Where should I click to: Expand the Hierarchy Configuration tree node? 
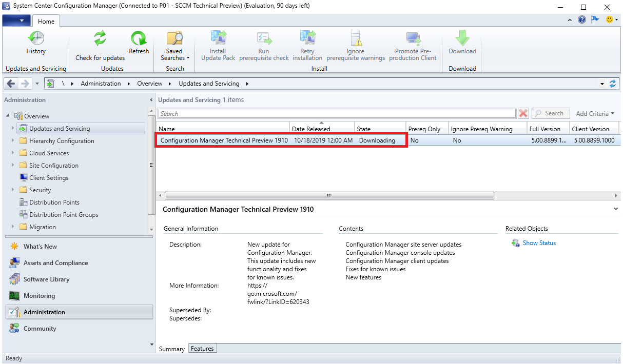13,140
